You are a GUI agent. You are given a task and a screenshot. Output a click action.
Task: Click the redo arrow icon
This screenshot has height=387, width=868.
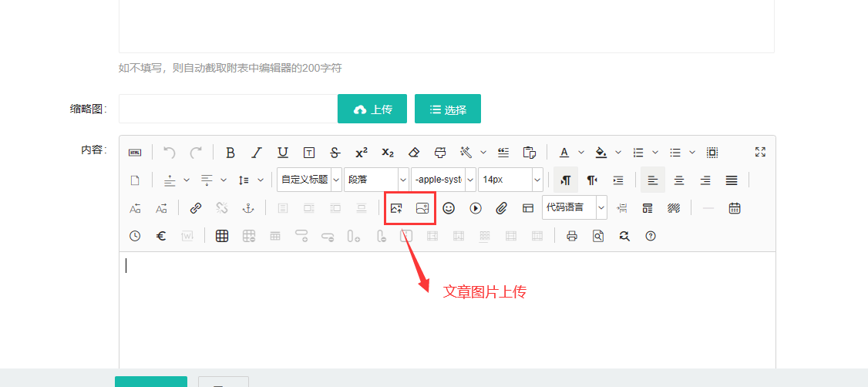[196, 152]
